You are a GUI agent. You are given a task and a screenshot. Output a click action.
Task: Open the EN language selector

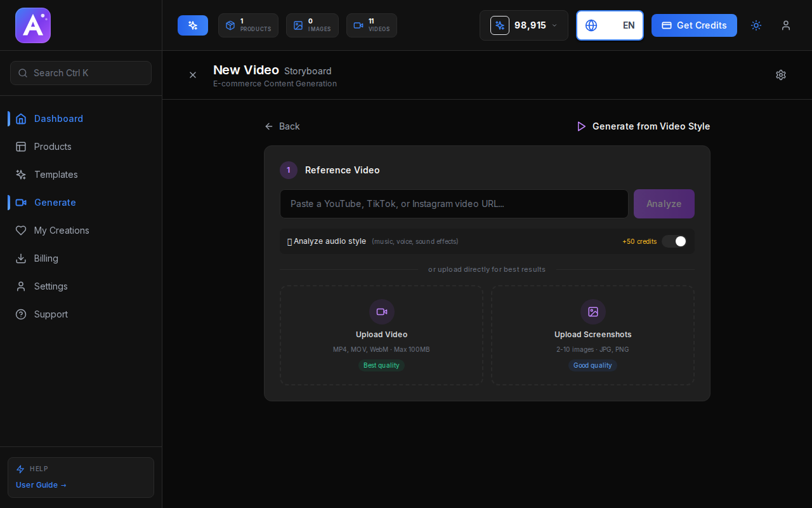click(x=610, y=25)
